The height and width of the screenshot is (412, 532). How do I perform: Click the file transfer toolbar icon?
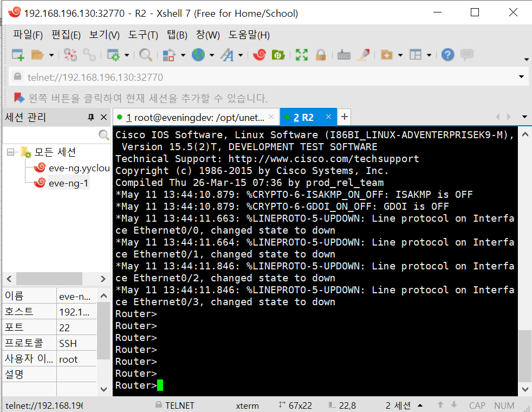168,55
